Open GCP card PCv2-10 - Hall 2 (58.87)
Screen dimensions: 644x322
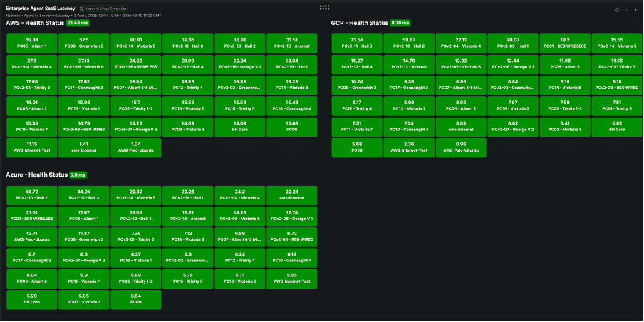click(x=409, y=43)
